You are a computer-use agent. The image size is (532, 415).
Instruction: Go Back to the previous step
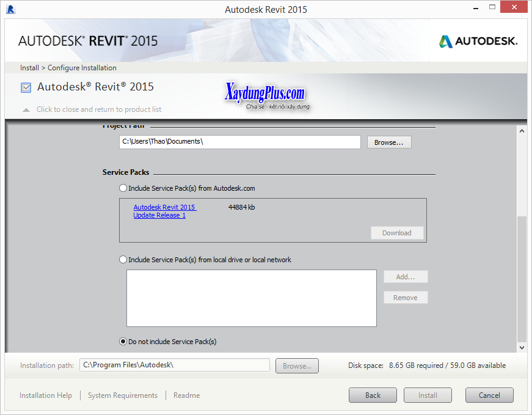point(373,395)
